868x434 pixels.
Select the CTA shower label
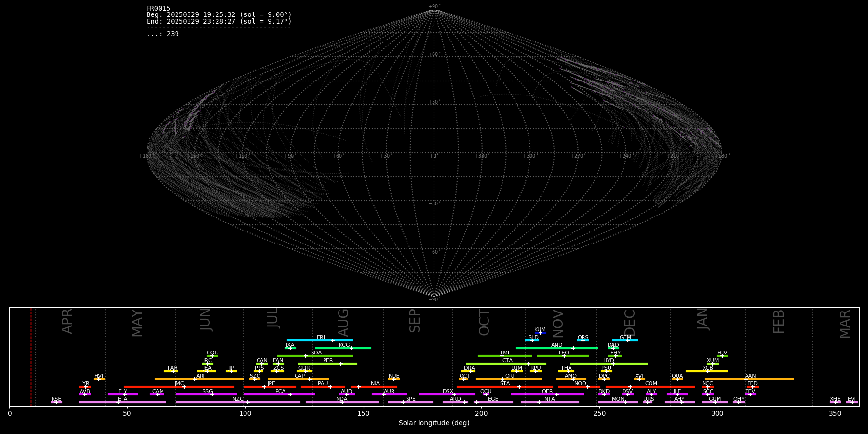(x=507, y=360)
